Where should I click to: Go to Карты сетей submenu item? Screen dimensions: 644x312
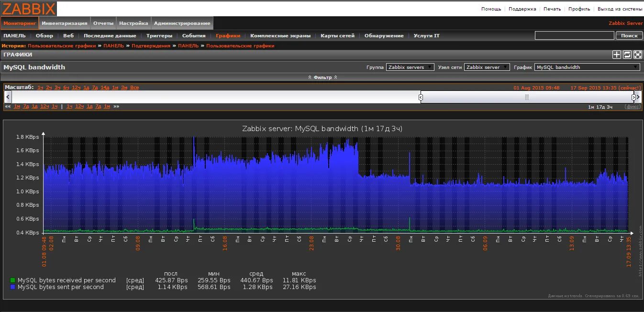click(338, 35)
